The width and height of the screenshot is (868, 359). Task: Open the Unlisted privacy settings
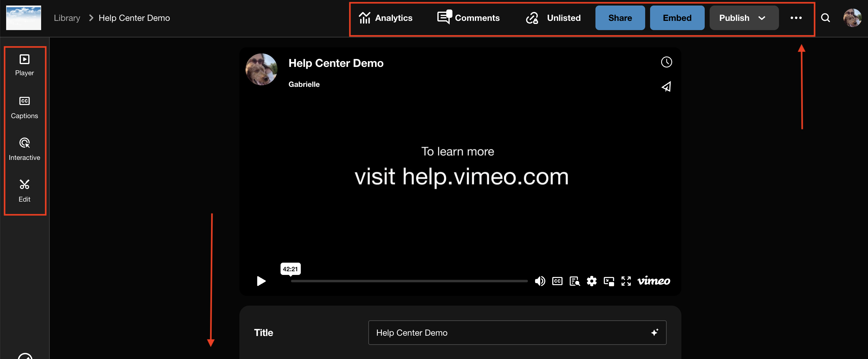553,18
